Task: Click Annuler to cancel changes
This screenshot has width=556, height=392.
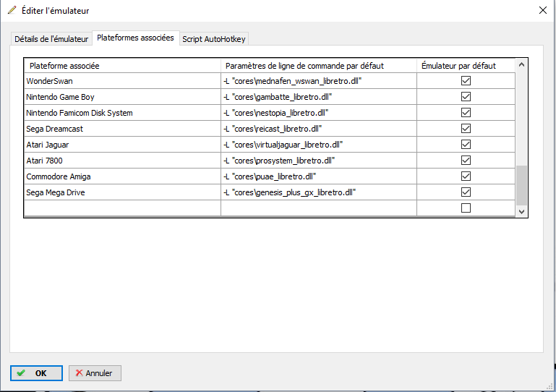Action: pyautogui.click(x=95, y=373)
